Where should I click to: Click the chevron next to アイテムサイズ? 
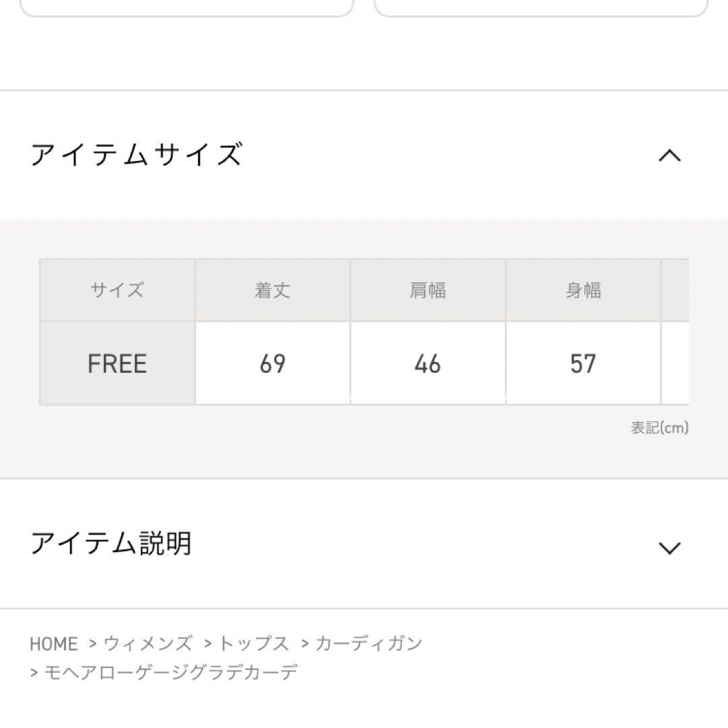(668, 155)
